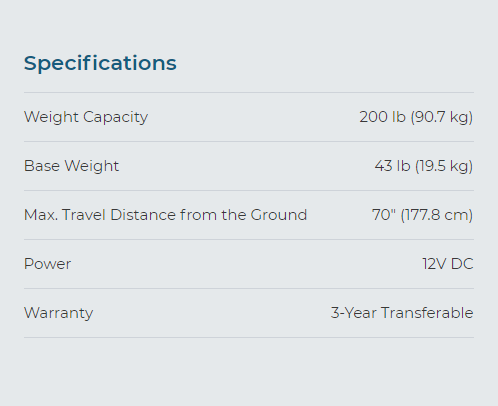
Task: Click the word Ground in third row
Action: point(279,215)
